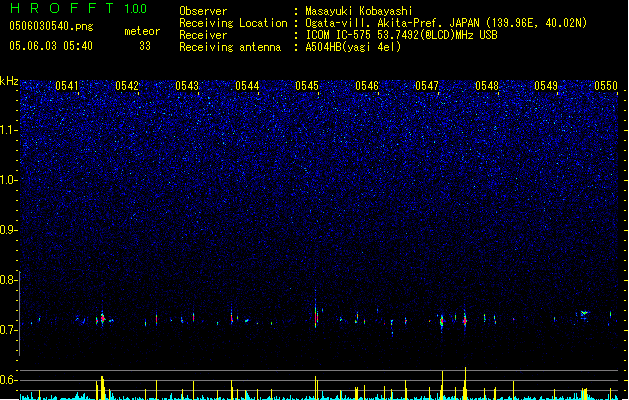Image resolution: width=629 pixels, height=400 pixels.
Task: Click the 0544 time marker
Action: tap(247, 86)
